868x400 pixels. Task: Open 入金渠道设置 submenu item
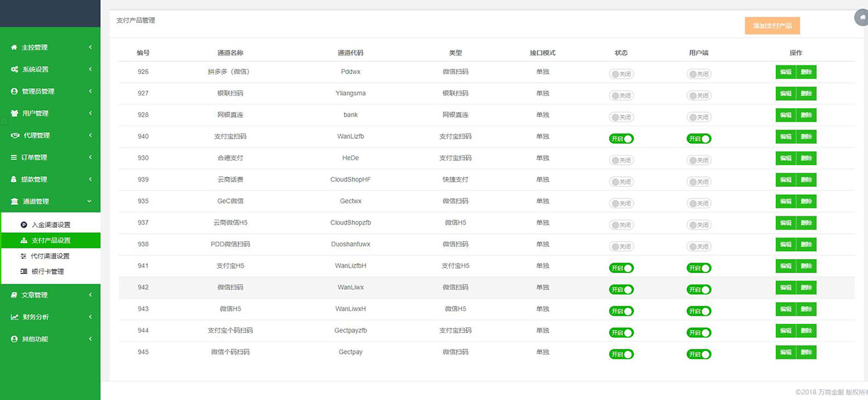[x=50, y=225]
